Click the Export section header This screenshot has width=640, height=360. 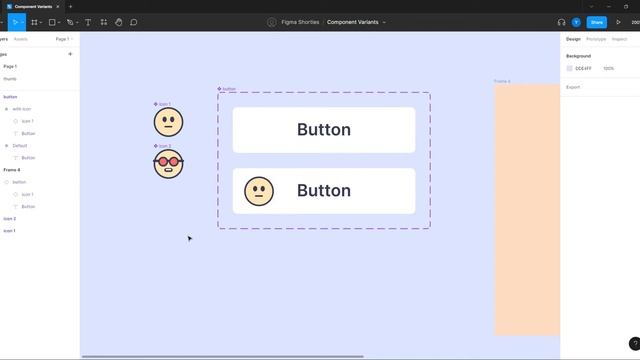click(x=573, y=87)
